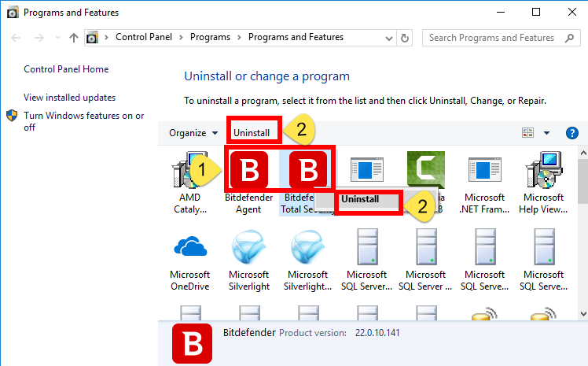Select the Microsoft OneDrive cloud icon
Image resolution: width=588 pixels, height=366 pixels.
[x=190, y=246]
